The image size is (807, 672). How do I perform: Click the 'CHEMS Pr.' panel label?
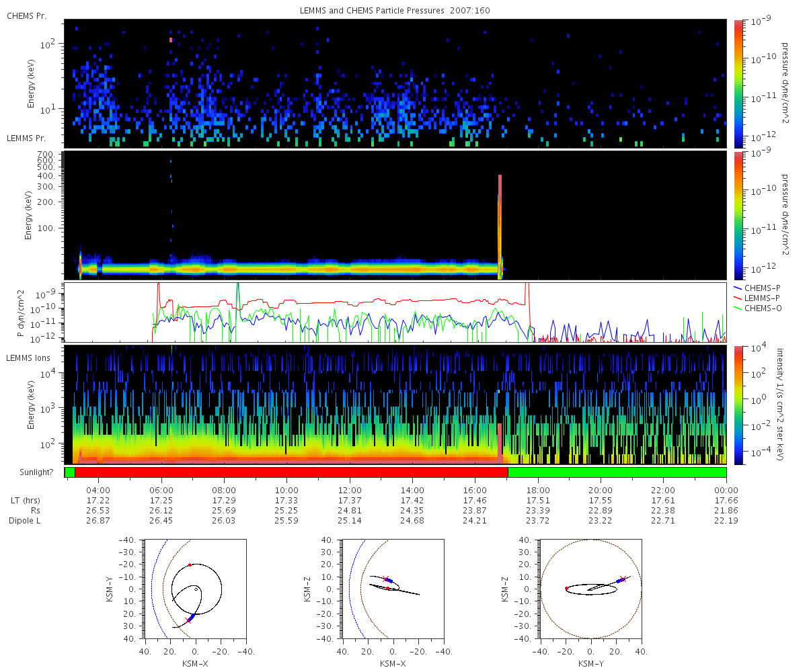click(26, 16)
